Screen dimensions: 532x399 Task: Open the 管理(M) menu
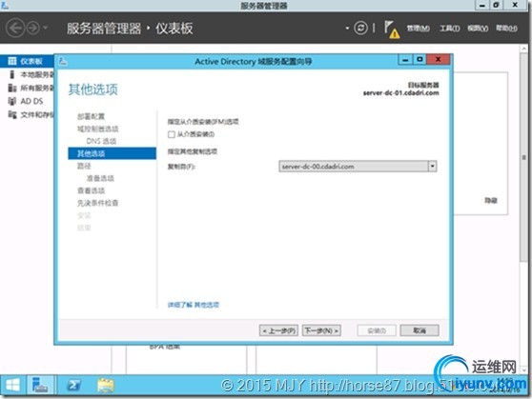pyautogui.click(x=418, y=29)
